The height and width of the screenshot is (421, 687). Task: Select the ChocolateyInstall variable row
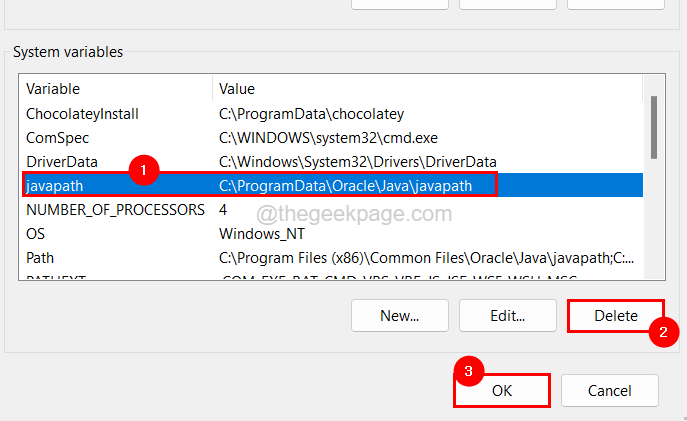(x=82, y=114)
